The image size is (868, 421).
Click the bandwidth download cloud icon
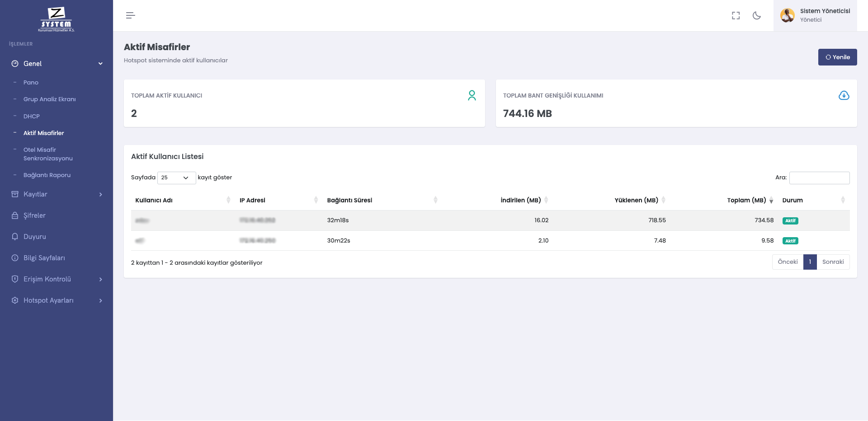844,95
